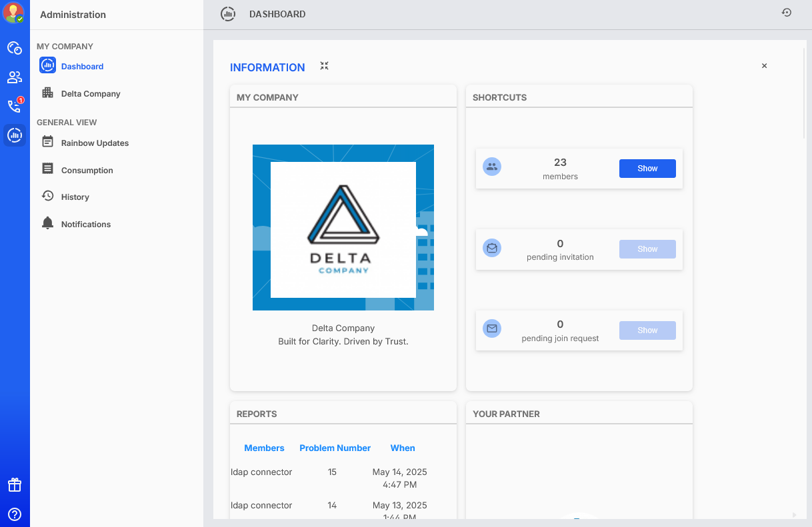
Task: Show pending join requests
Action: click(x=647, y=330)
